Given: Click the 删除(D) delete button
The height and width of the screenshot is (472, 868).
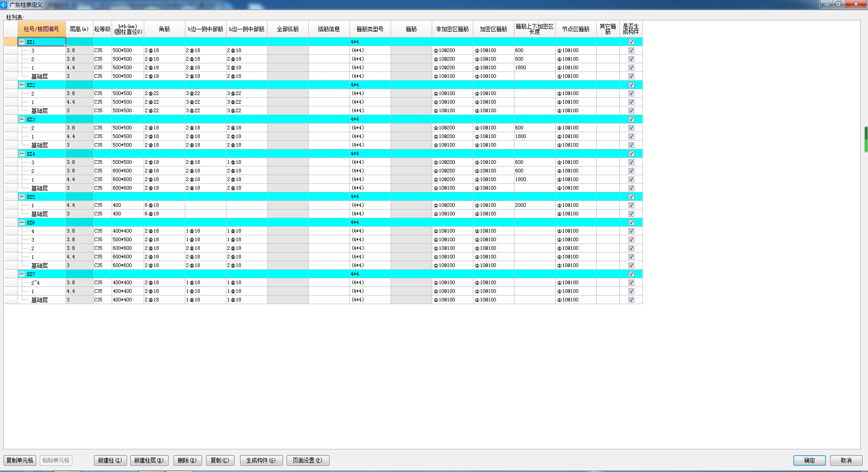Looking at the screenshot, I should [x=187, y=460].
